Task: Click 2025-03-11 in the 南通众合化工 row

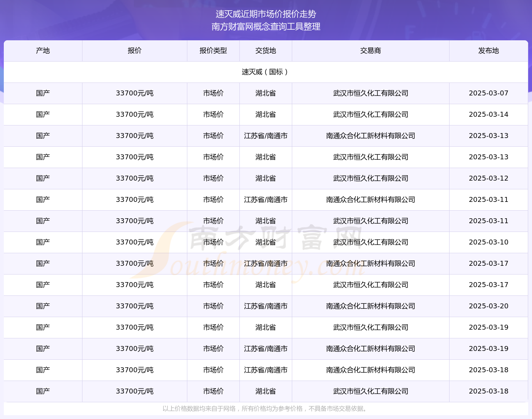Action: tap(488, 200)
